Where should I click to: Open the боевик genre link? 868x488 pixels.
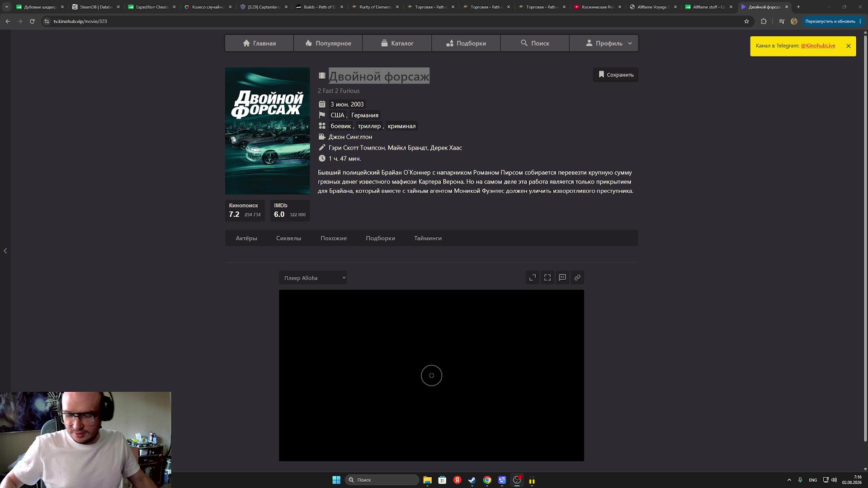click(340, 126)
